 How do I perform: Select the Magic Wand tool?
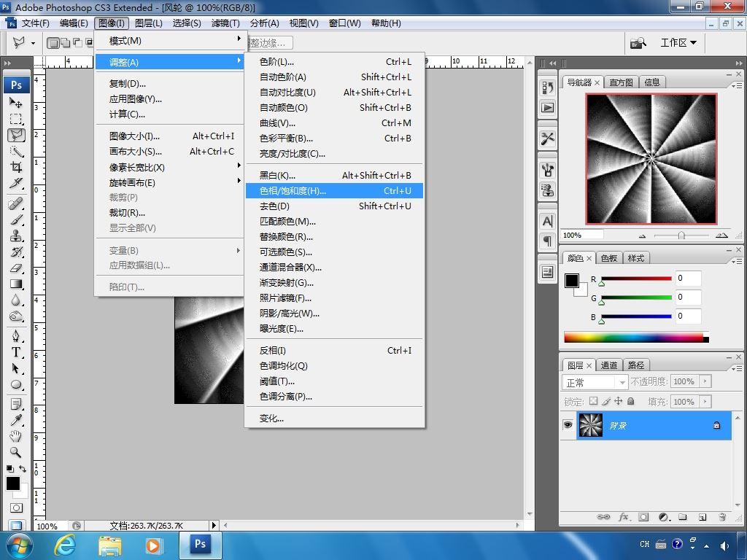click(x=16, y=152)
